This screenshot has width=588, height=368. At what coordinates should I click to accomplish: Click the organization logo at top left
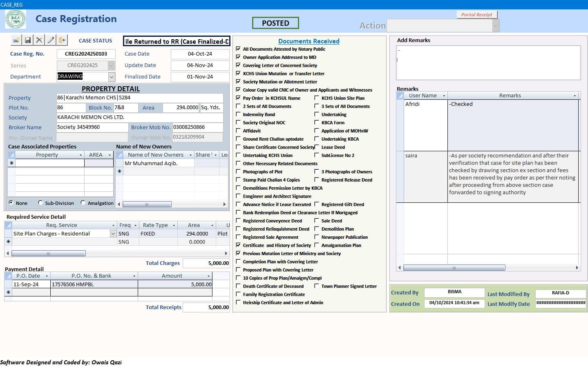pos(16,19)
